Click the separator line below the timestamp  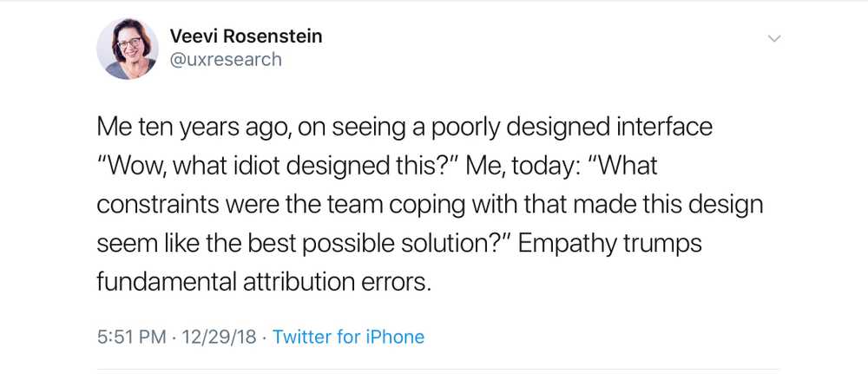coord(434,370)
